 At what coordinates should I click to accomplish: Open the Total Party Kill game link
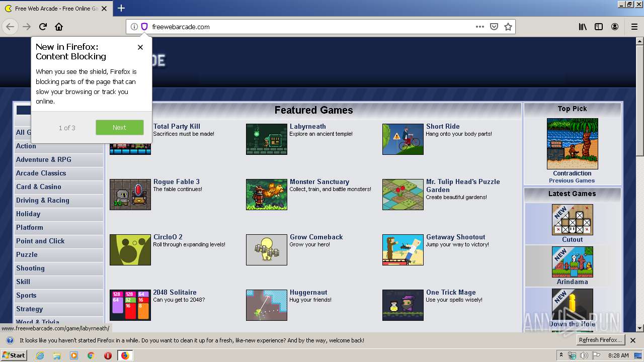pos(177,126)
